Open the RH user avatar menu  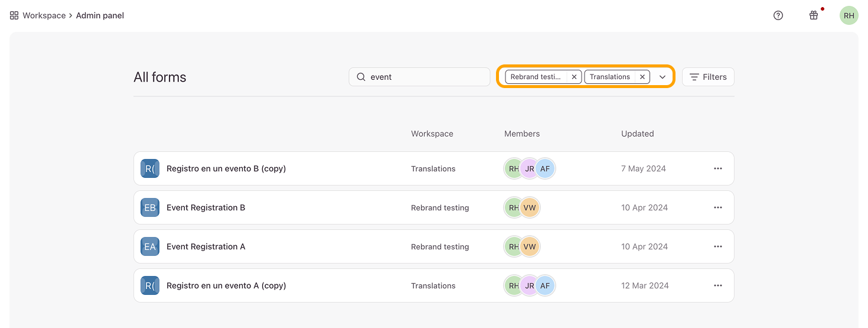click(849, 15)
